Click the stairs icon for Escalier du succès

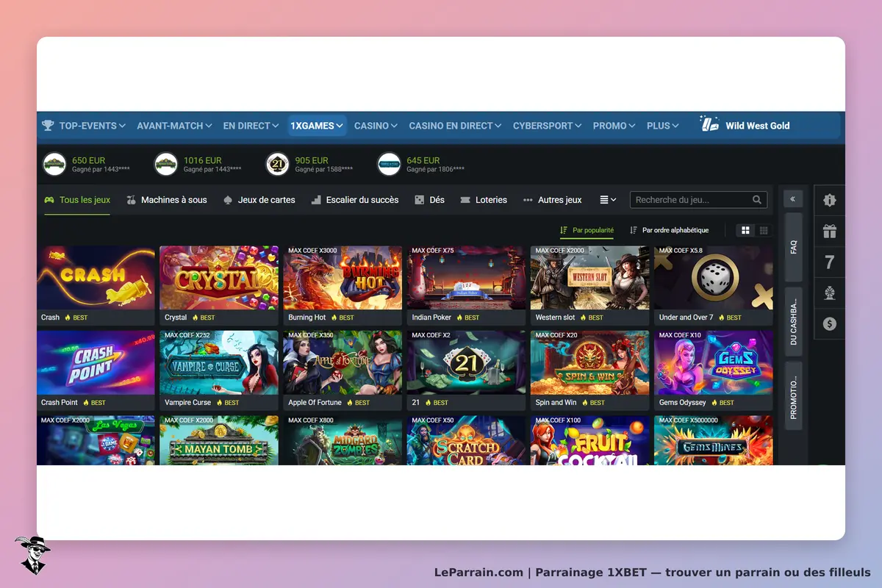(x=316, y=200)
